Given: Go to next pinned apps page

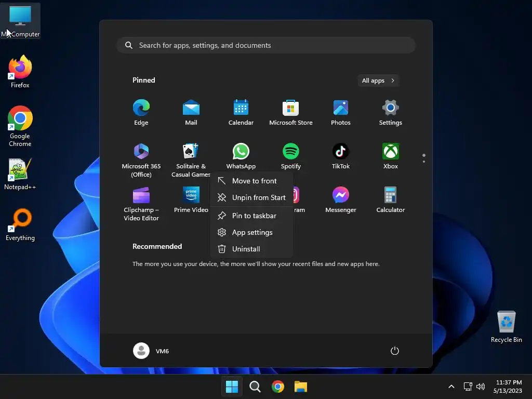Looking at the screenshot, I should pos(424,162).
